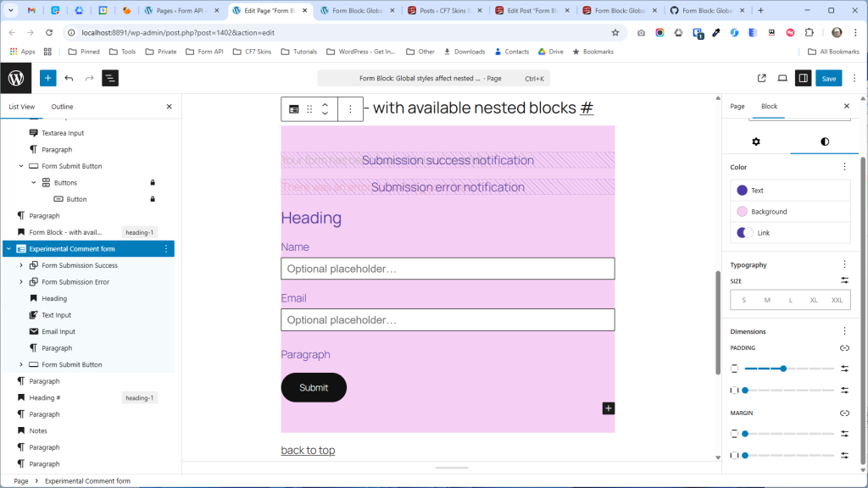Open the block inserter plus button
This screenshot has height=488, width=868.
(48, 78)
